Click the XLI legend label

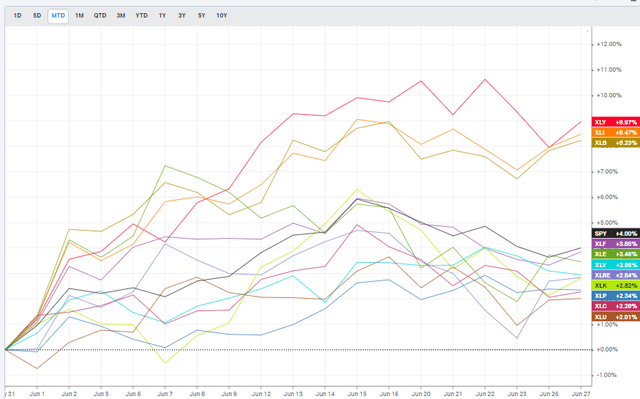coord(616,133)
